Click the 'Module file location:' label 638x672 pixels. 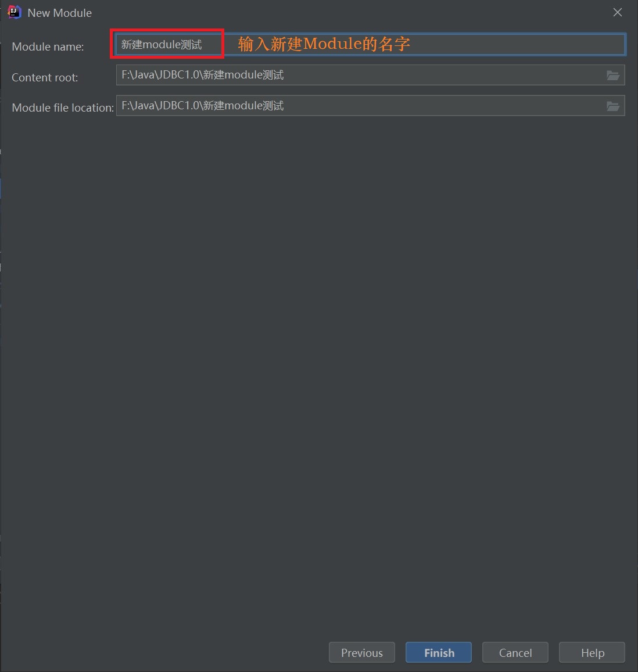click(63, 108)
